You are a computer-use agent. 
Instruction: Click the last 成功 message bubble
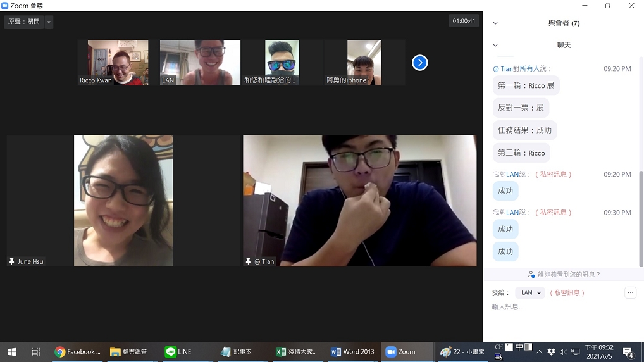click(x=505, y=251)
